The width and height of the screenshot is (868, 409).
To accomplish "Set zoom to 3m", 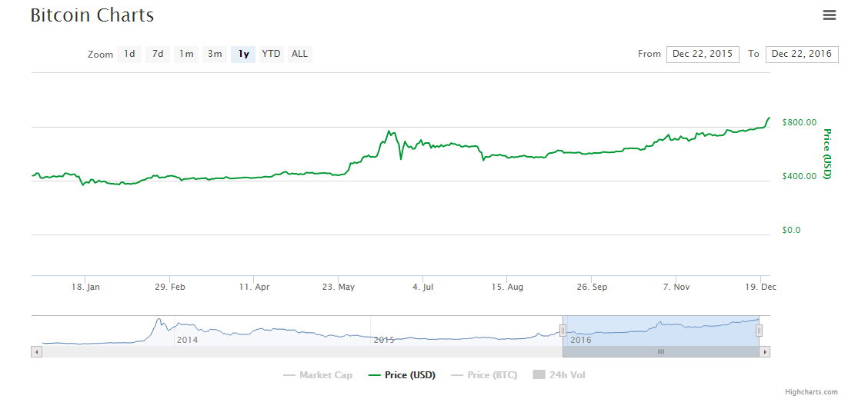I will tap(215, 54).
